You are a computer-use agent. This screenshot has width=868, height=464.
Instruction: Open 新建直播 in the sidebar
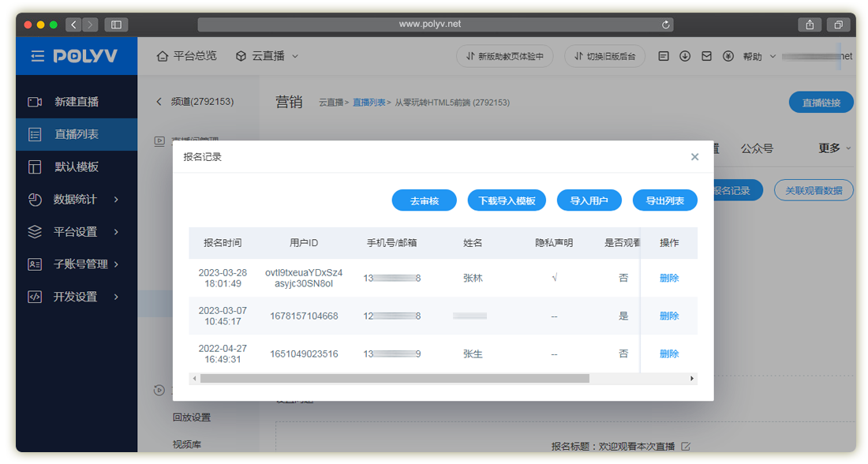77,102
